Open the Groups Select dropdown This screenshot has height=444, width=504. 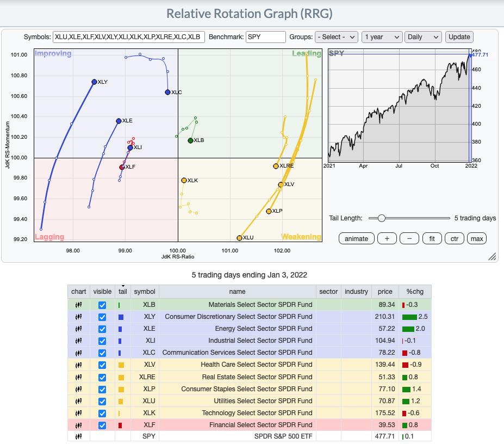click(x=336, y=37)
